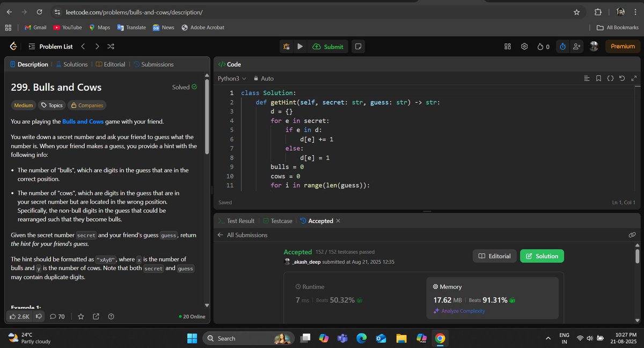Go back to All Submissions
The width and height of the screenshot is (644, 348).
pos(242,235)
